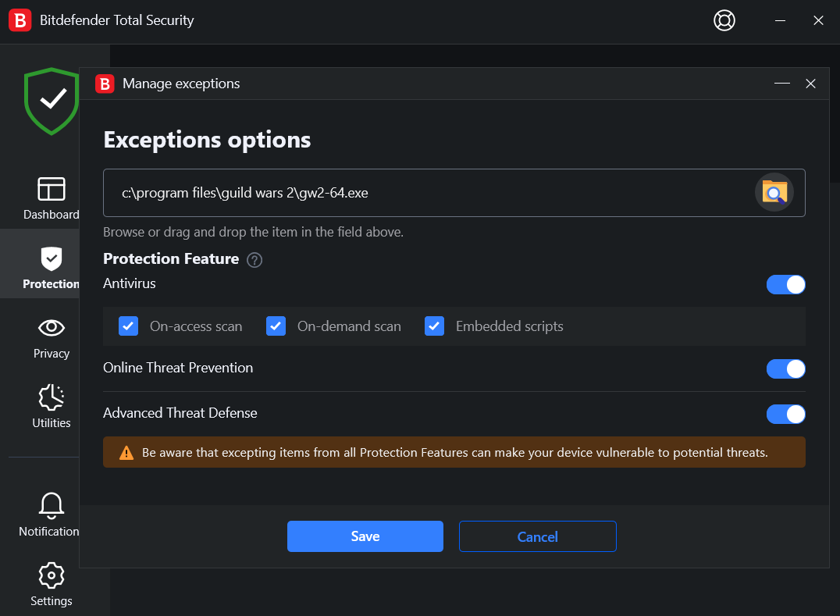Screen dimensions: 840x616
Task: Turn off the Antivirus toggle
Action: 785,284
